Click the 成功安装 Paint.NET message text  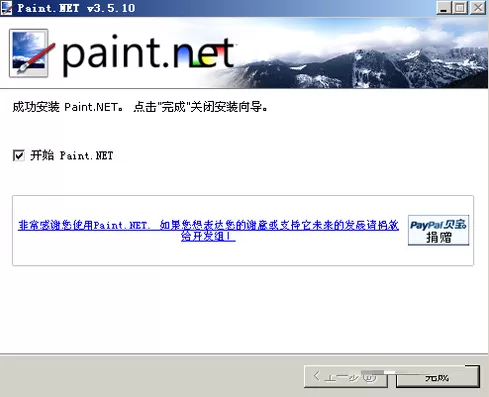click(x=140, y=107)
